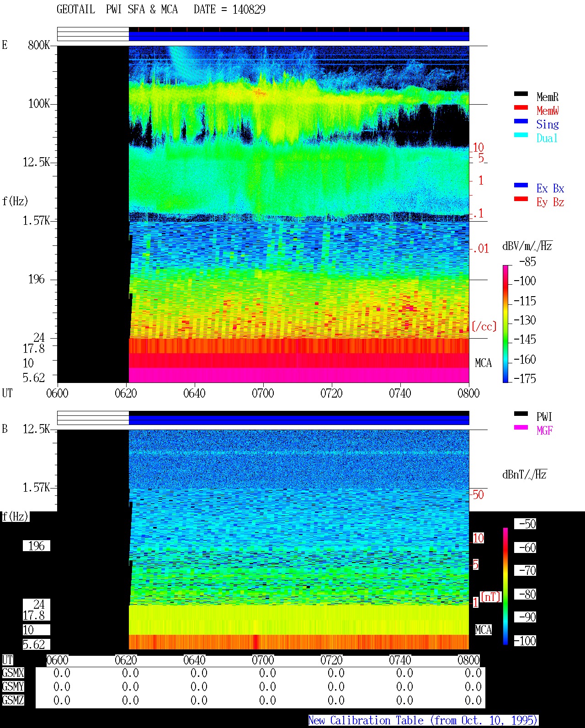Click the 'GSMX' row label

click(x=13, y=673)
